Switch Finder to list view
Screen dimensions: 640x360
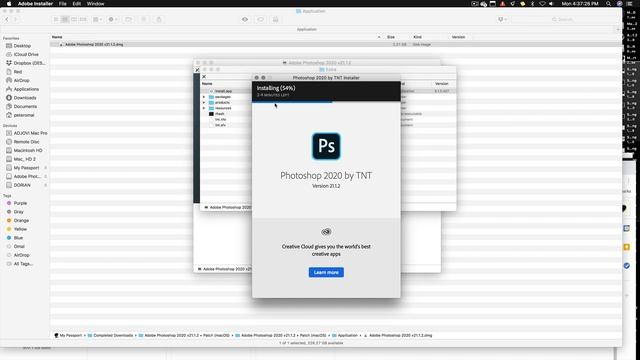click(x=65, y=19)
